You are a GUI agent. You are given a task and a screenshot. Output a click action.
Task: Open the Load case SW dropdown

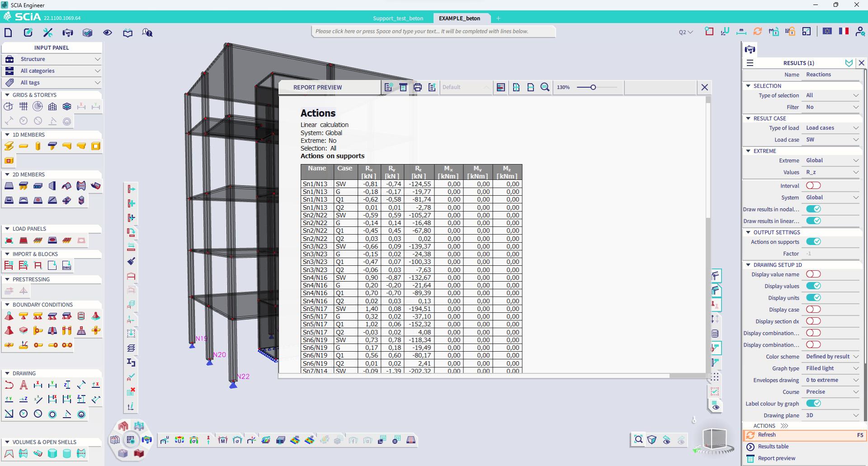click(832, 140)
